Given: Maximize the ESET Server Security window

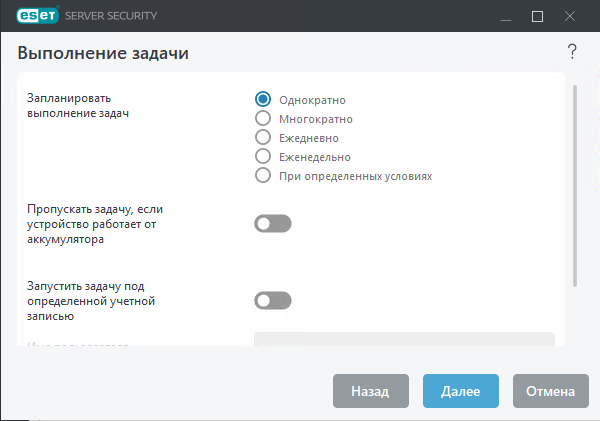Looking at the screenshot, I should tap(537, 16).
